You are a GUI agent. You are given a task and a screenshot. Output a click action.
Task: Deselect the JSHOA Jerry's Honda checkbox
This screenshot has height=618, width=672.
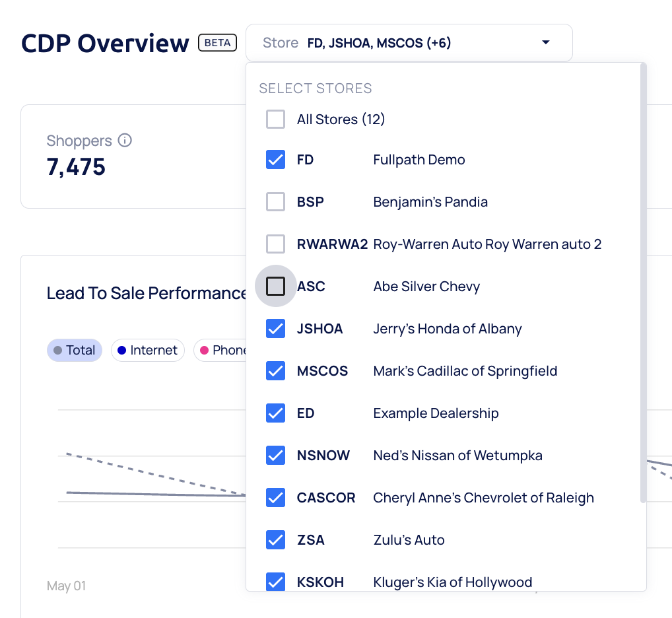click(275, 329)
